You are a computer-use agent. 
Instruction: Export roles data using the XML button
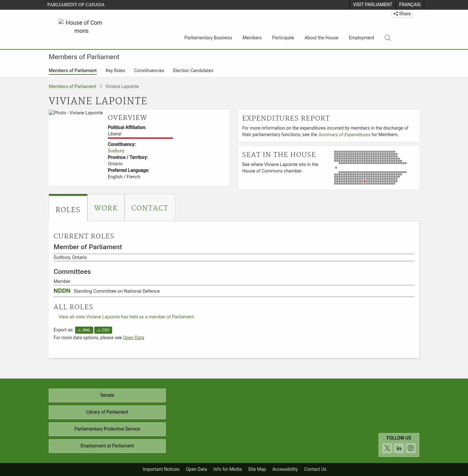pos(84,330)
